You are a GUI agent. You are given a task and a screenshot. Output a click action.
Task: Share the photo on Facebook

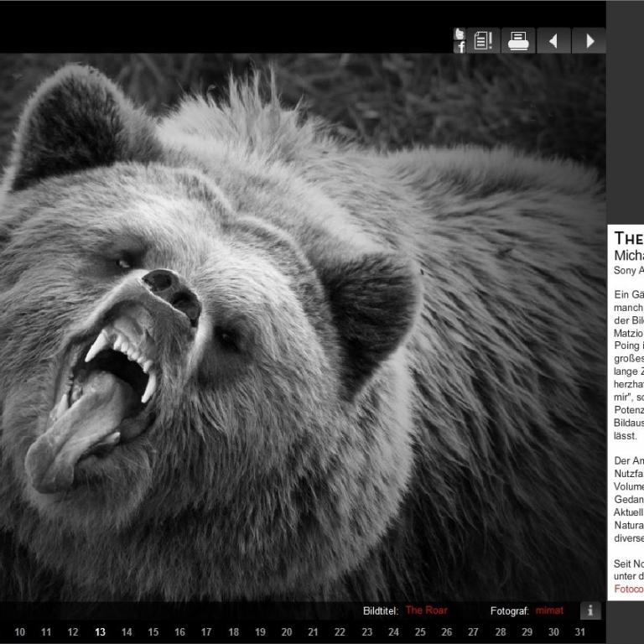pos(460,48)
